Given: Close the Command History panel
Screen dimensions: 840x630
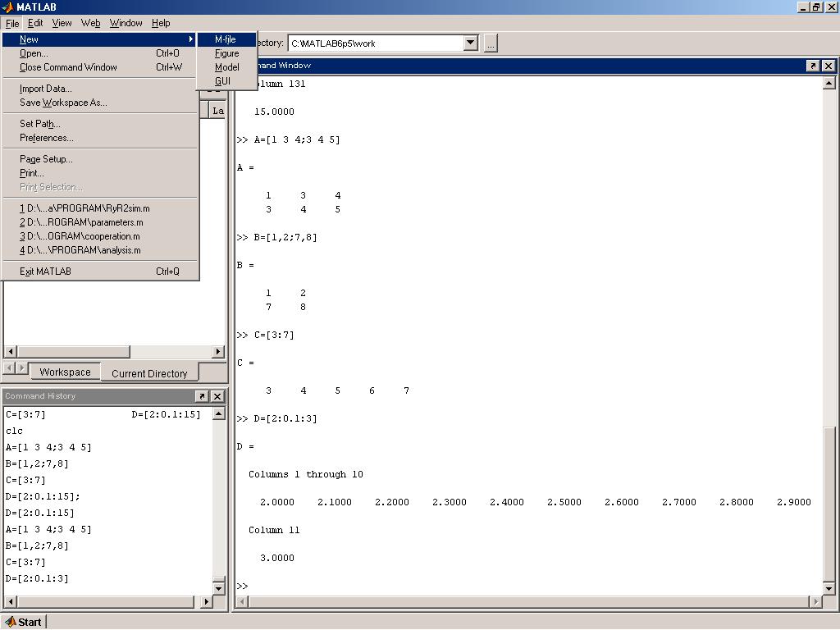Looking at the screenshot, I should 217,396.
